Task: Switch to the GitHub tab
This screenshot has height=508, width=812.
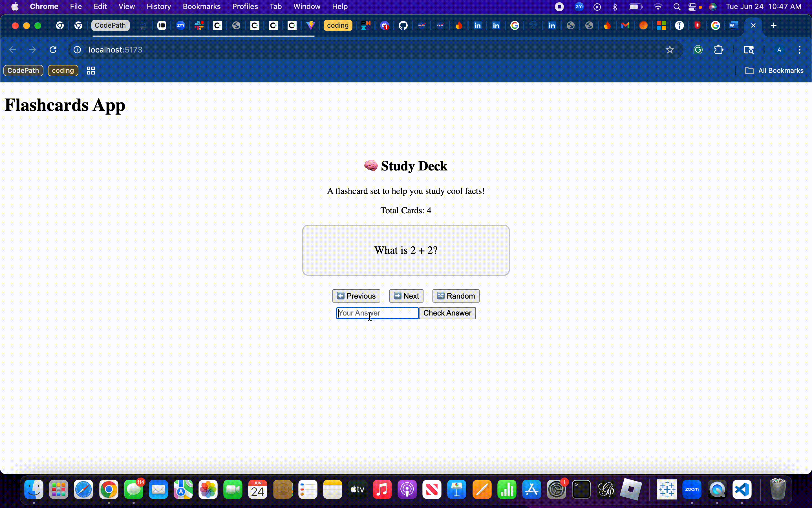Action: point(403,25)
